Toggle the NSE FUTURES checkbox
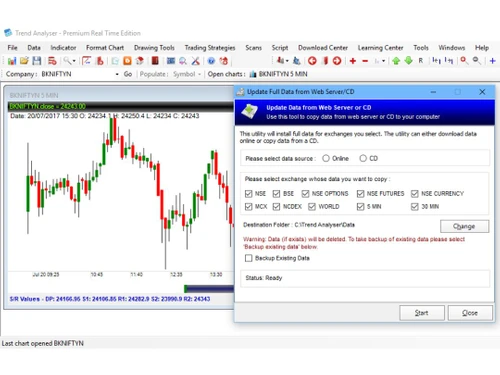500x375 pixels. (360, 194)
